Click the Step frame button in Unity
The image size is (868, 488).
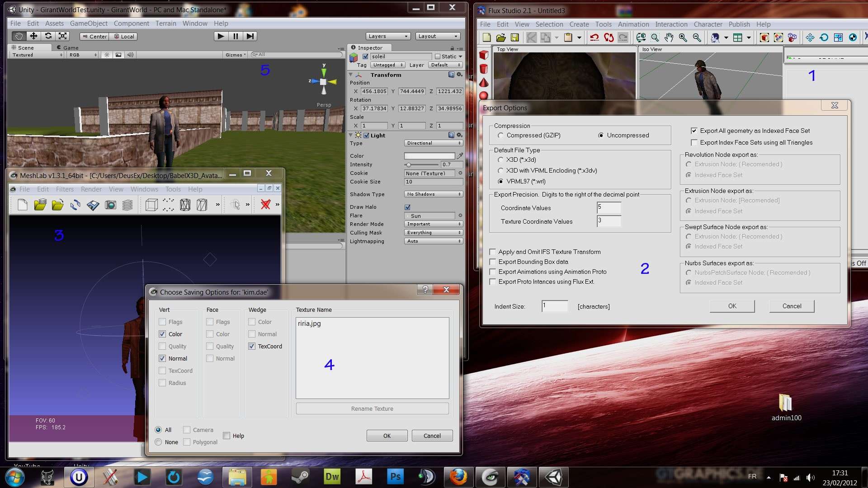point(250,36)
